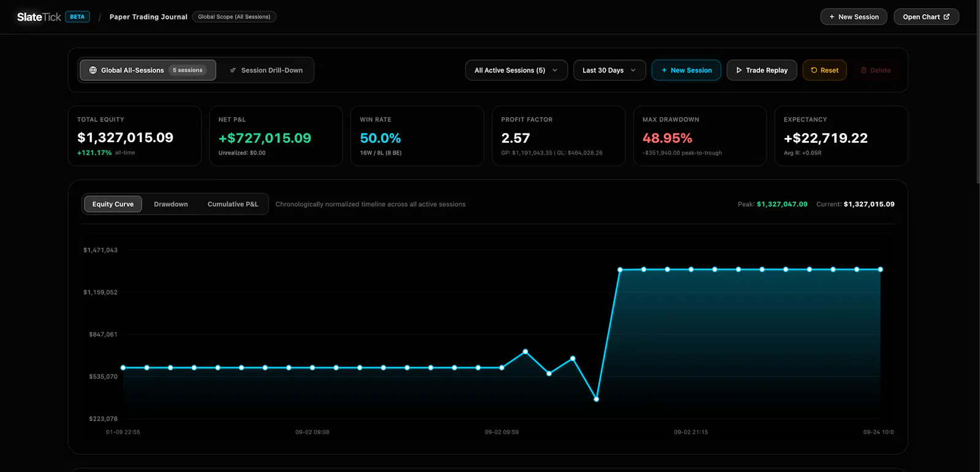980x472 pixels.
Task: Click the $223,078 y-axis label
Action: (103, 419)
